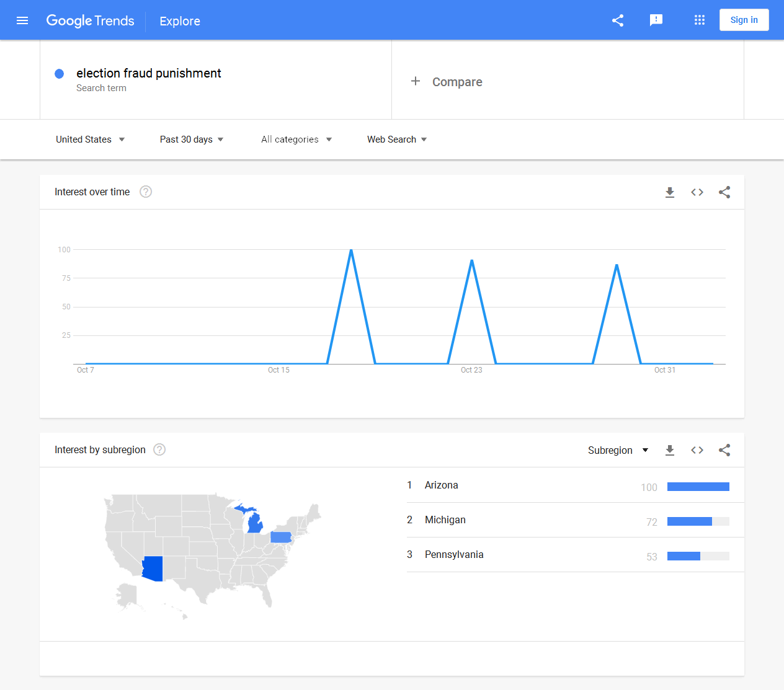Show help for Interest by subregion
The image size is (784, 690).
[159, 450]
